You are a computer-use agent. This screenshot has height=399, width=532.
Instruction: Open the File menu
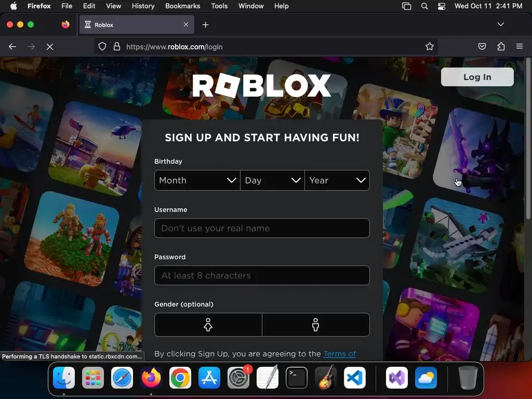[x=67, y=6]
